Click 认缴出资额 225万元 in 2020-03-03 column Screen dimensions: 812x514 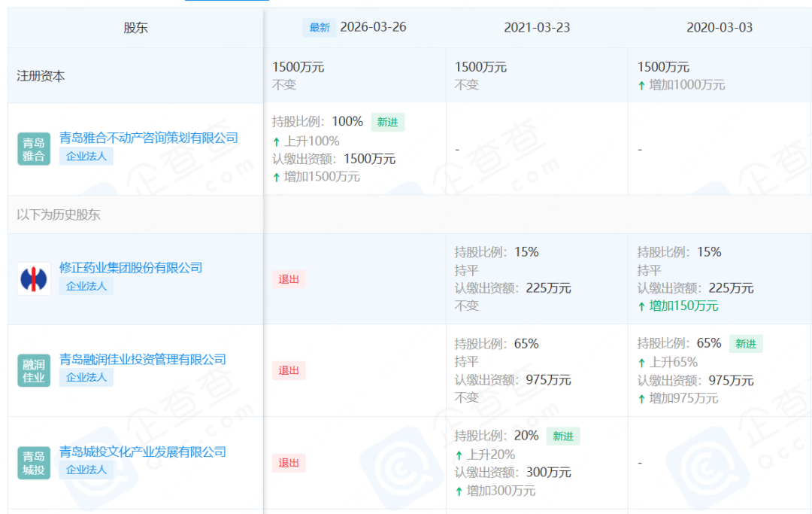click(x=695, y=288)
